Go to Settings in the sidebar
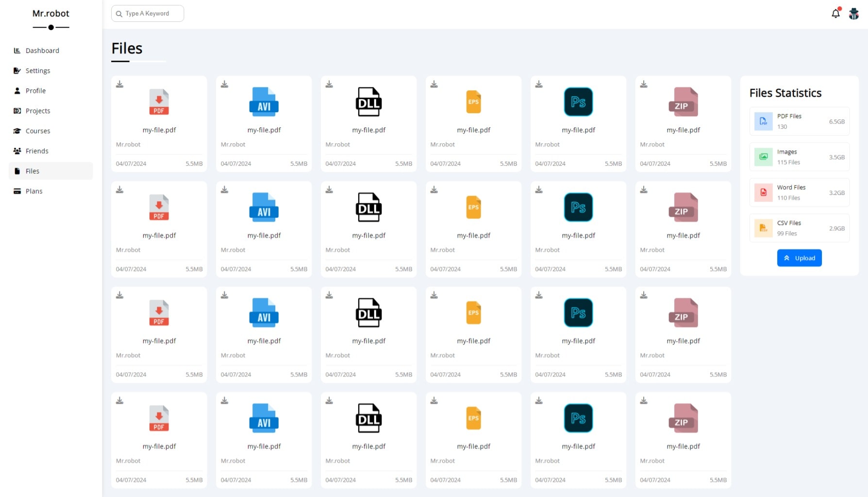The height and width of the screenshot is (497, 868). [x=38, y=70]
